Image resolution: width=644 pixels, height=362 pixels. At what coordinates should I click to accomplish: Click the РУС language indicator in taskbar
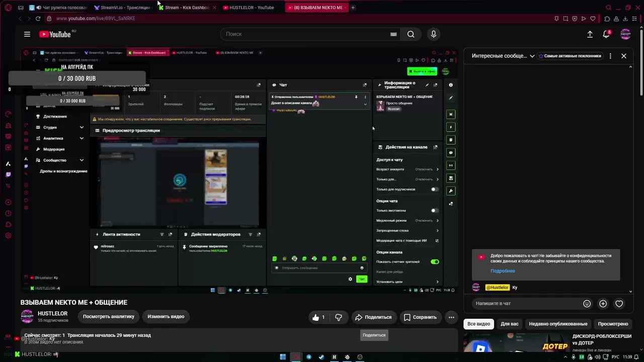[615, 357]
